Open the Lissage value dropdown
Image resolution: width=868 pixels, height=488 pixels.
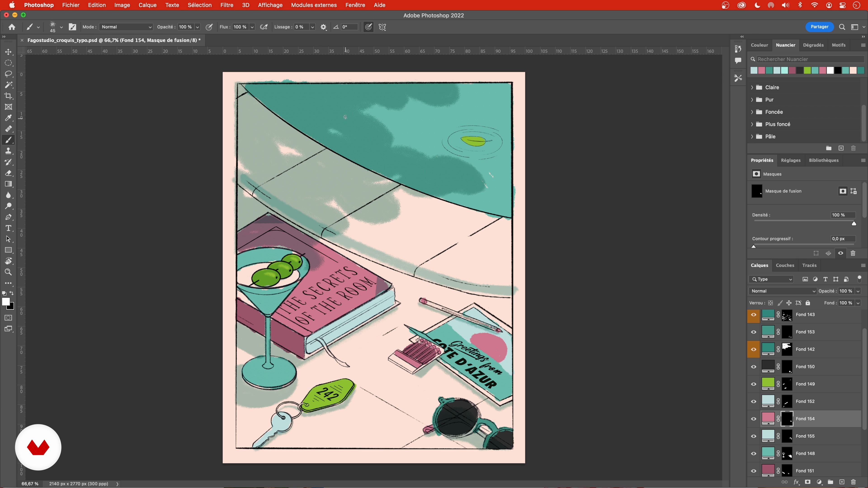coord(312,27)
